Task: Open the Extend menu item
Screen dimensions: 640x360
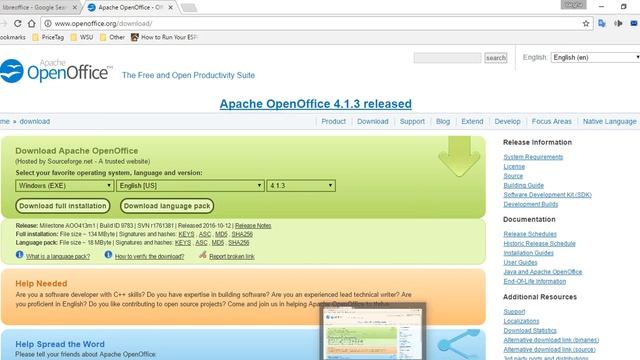Action: (x=472, y=122)
